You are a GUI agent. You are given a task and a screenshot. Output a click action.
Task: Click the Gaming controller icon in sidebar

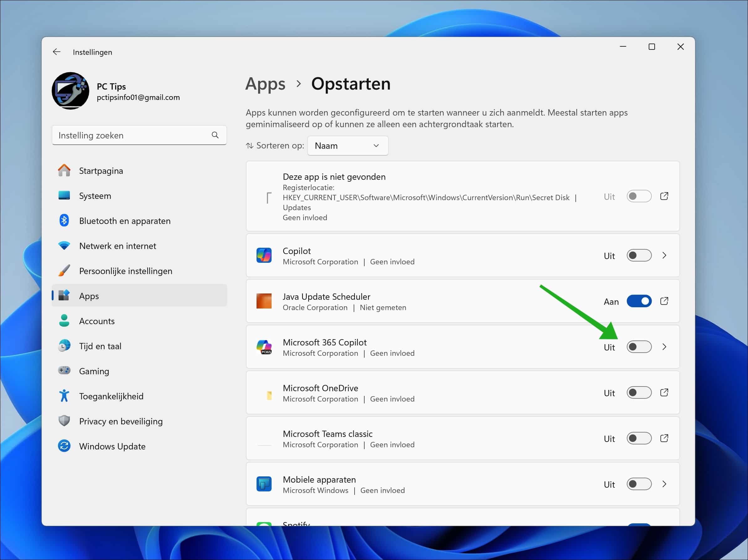64,371
